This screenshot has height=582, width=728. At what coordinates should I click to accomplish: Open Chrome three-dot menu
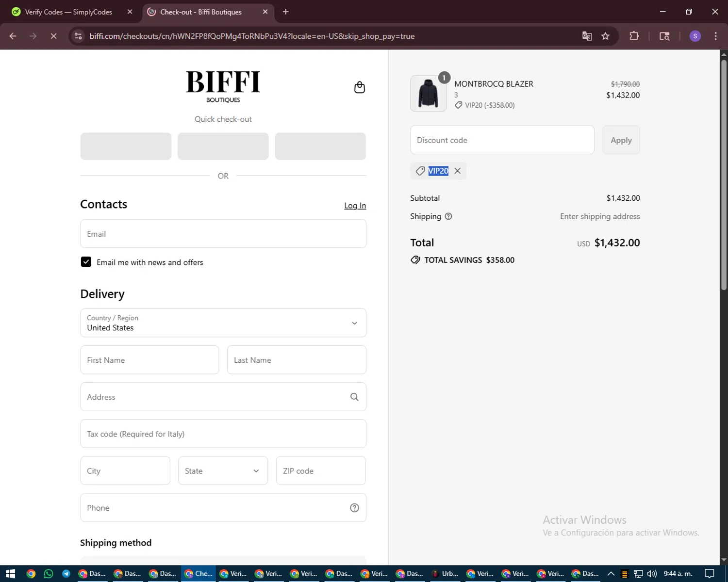click(x=715, y=36)
